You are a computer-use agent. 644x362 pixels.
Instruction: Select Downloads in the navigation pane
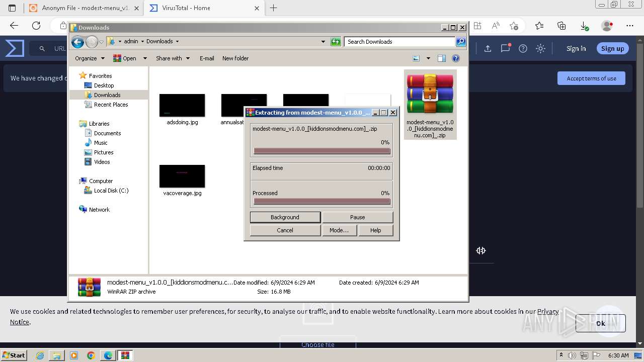coord(107,95)
